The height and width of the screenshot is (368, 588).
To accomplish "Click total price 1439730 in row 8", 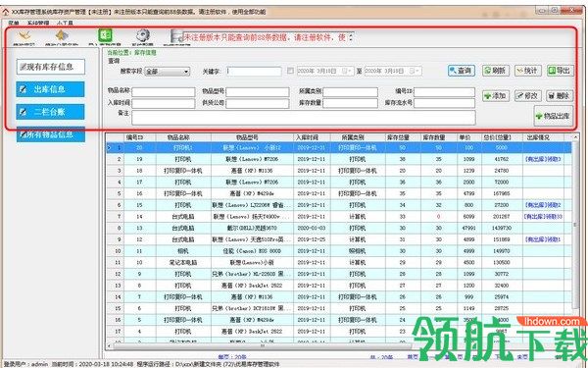I will coord(502,228).
